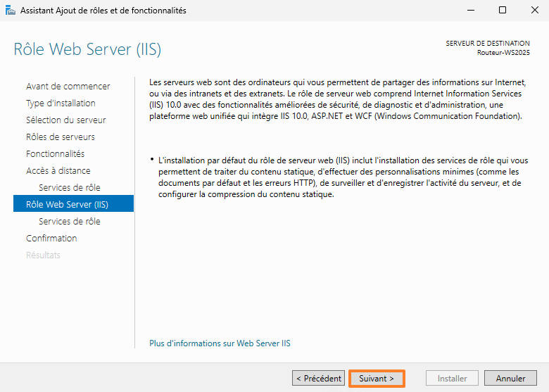Open Plus d'informations sur Web Server IIS link
The width and height of the screenshot is (549, 392).
[x=220, y=343]
